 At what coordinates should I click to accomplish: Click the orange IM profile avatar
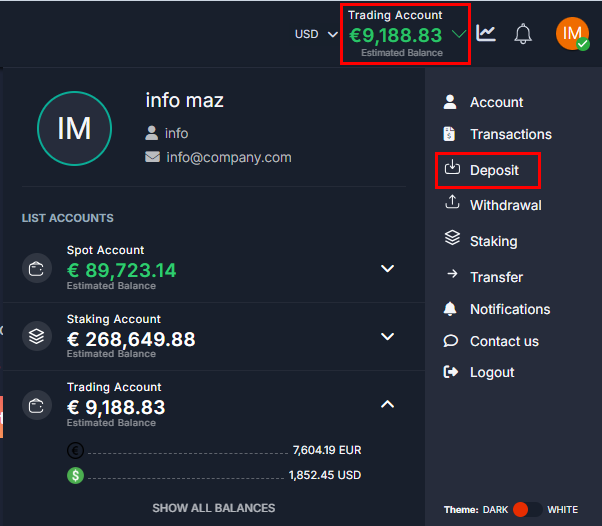point(572,33)
